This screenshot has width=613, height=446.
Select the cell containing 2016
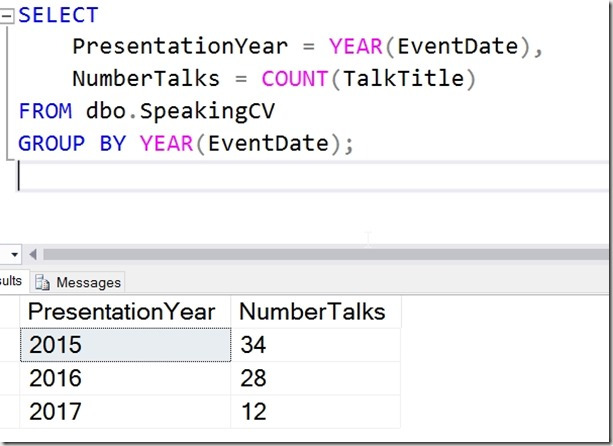[x=125, y=378]
